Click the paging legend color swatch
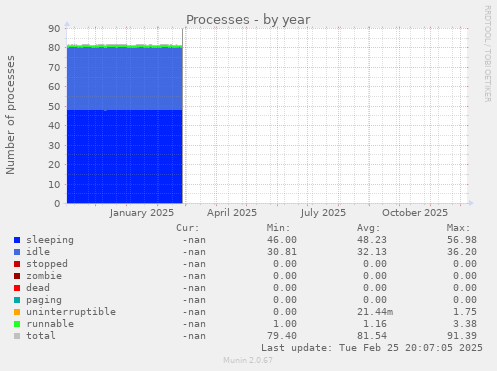The width and height of the screenshot is (497, 371). (x=17, y=300)
